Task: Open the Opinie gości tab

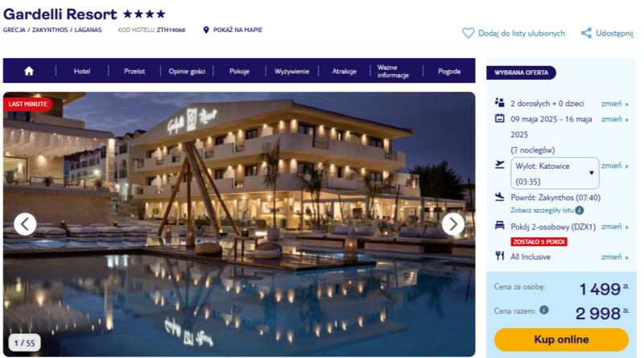Action: [187, 72]
